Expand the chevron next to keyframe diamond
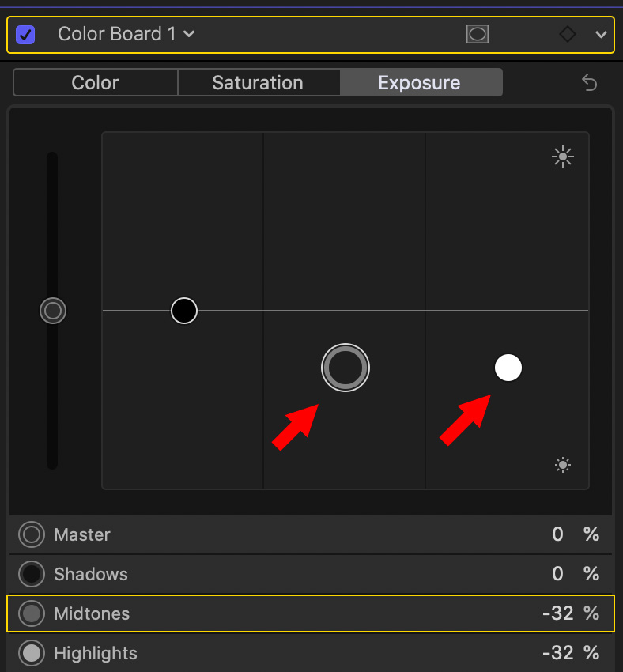 (601, 35)
